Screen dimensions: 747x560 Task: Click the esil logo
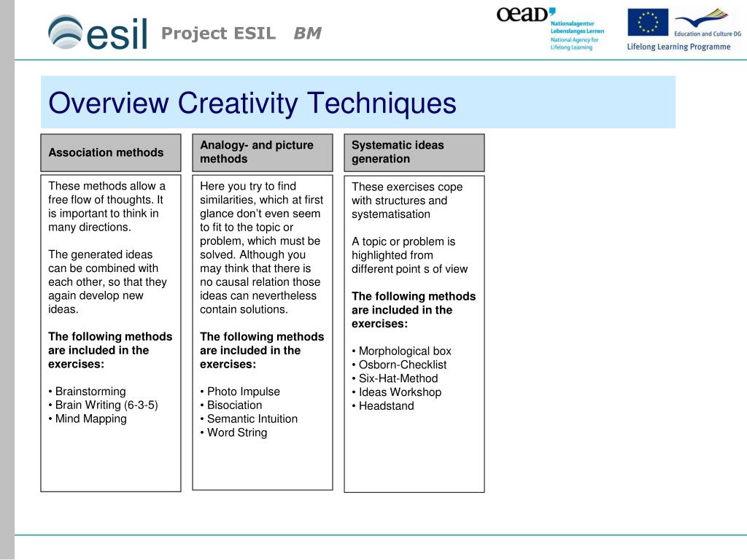pyautogui.click(x=98, y=32)
